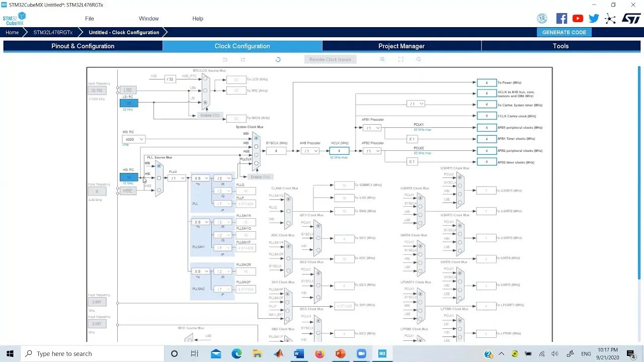Switch to Pinout & Configuration tab
The image size is (644, 362).
pos(83,46)
